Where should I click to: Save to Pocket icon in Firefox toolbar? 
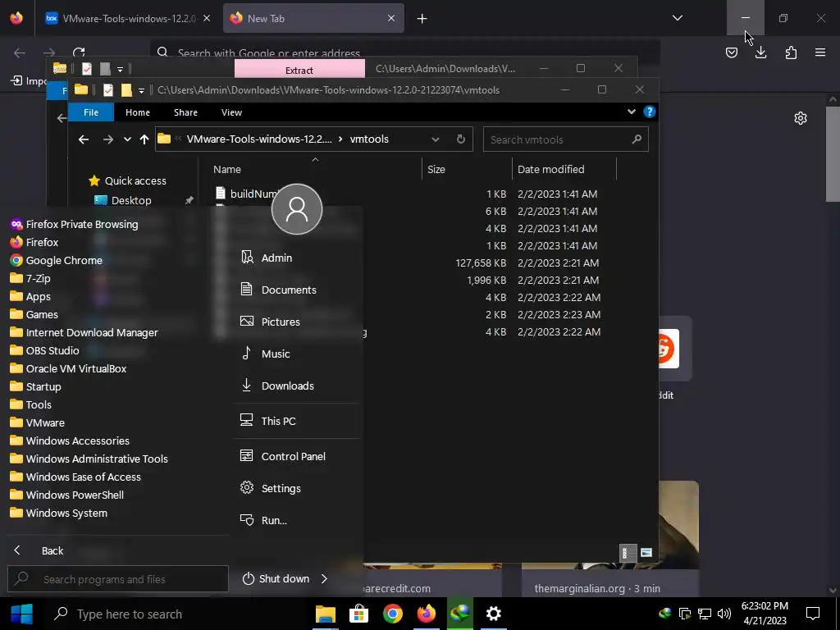point(731,52)
